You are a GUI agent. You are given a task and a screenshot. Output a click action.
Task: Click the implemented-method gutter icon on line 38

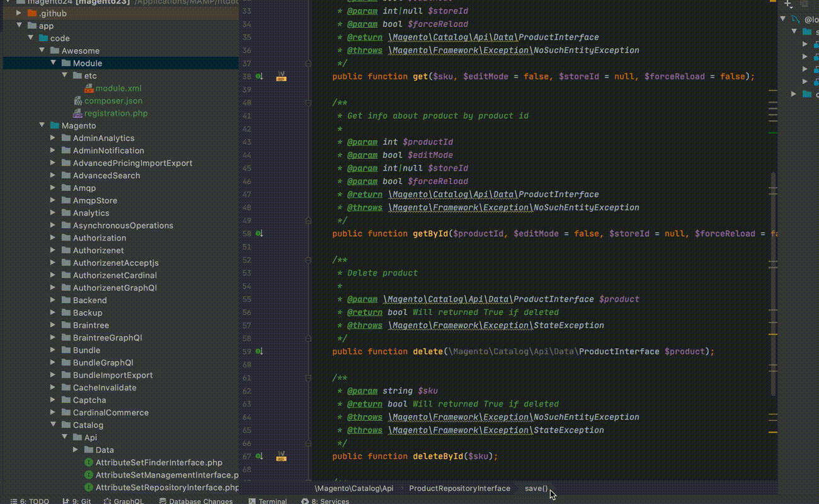[x=259, y=77]
